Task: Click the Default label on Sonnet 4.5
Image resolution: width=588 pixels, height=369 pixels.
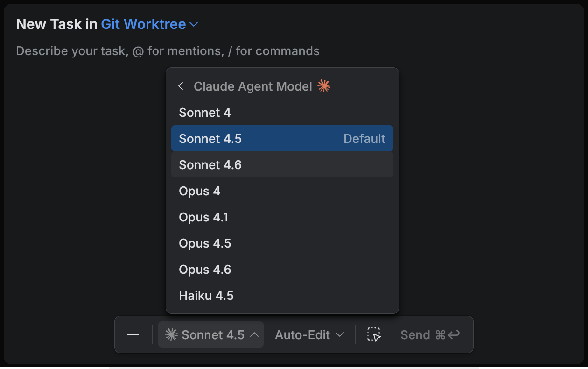Action: (364, 138)
